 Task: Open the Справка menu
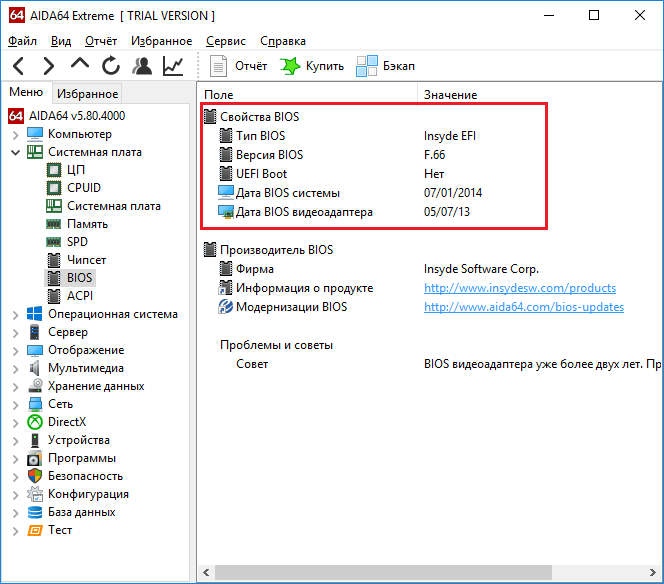[283, 41]
